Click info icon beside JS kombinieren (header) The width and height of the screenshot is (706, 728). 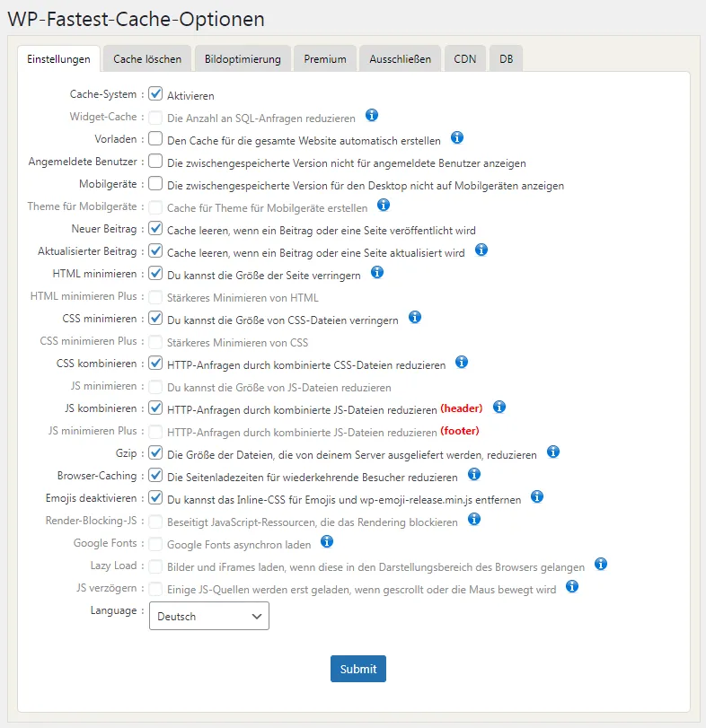pyautogui.click(x=499, y=407)
